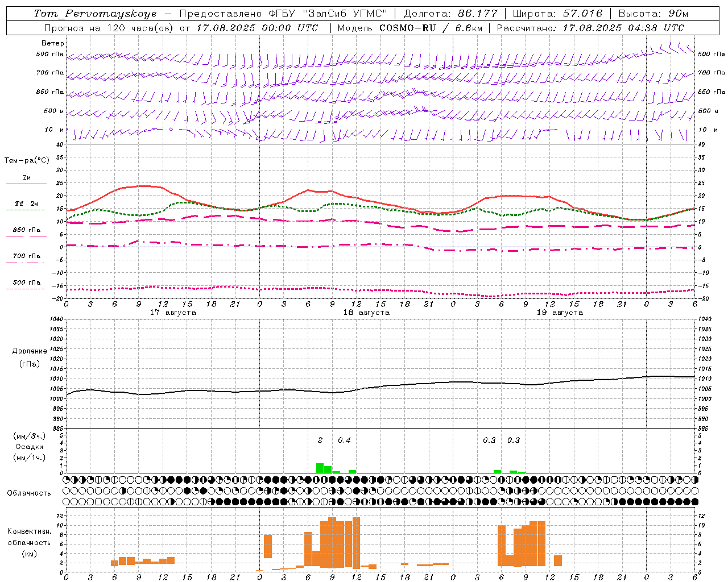Click the Осадки panel label

click(30, 447)
